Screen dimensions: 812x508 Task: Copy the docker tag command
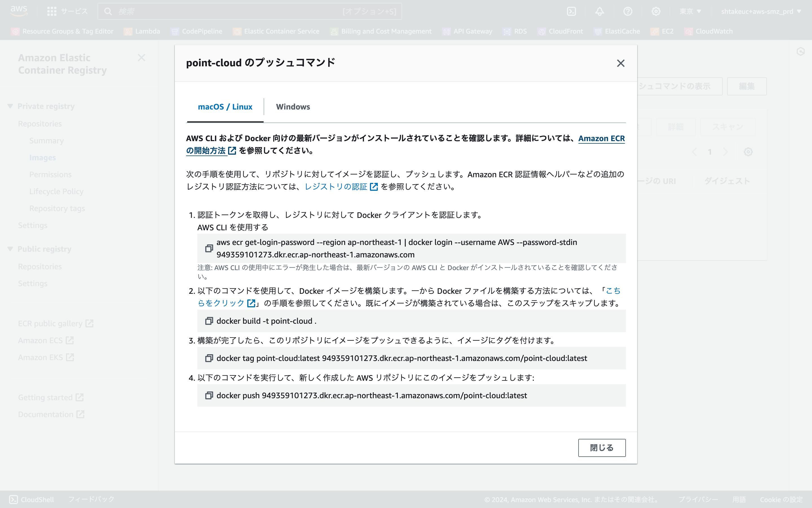(209, 358)
